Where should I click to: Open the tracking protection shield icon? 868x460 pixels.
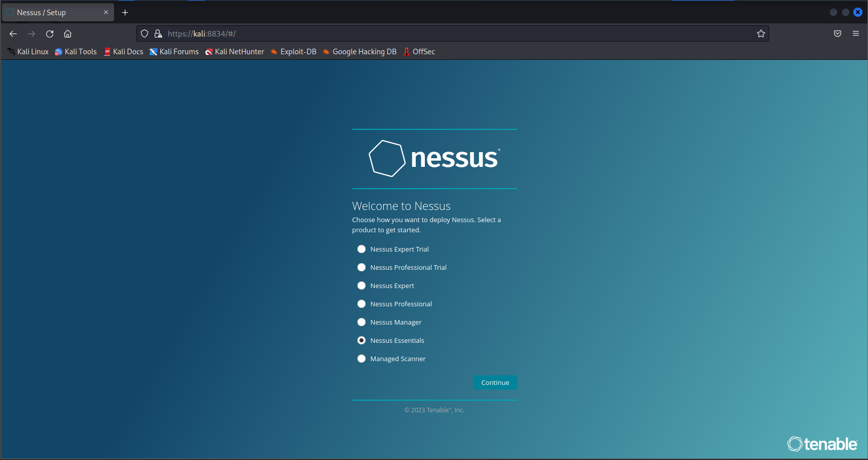click(144, 33)
